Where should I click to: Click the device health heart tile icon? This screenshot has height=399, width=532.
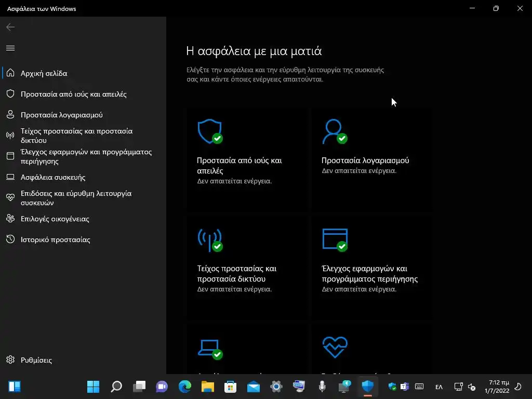(x=335, y=347)
